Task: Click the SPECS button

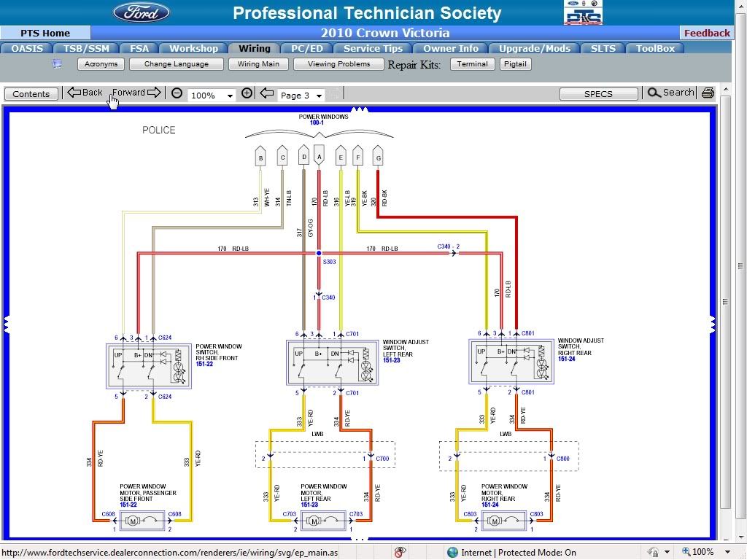Action: click(x=598, y=94)
